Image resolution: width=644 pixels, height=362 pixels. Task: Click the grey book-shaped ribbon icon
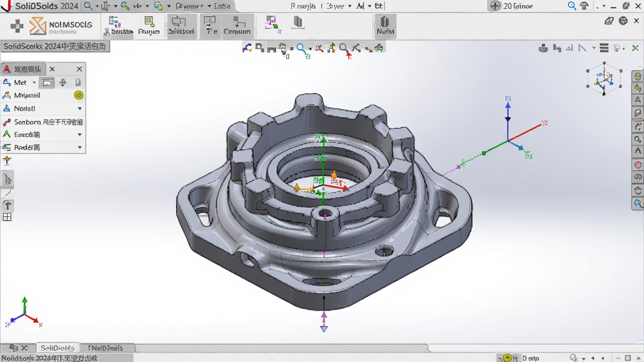(x=298, y=23)
